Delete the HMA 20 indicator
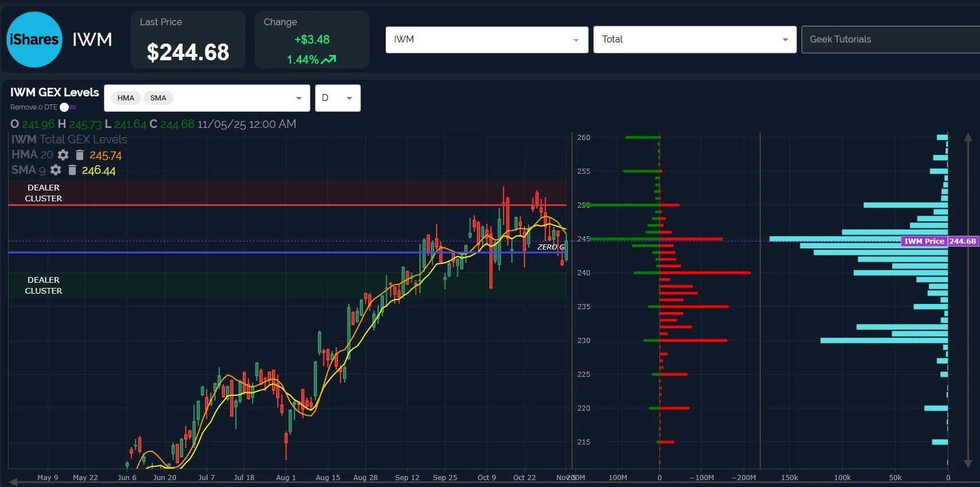This screenshot has width=980, height=487. (x=80, y=155)
